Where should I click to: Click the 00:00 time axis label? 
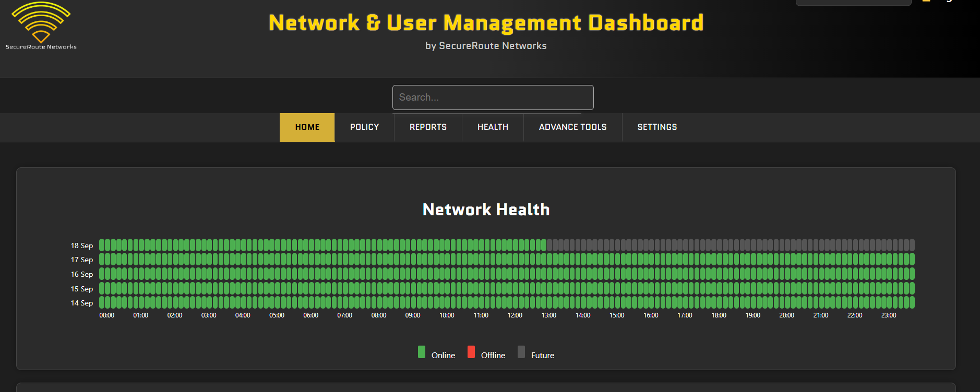pyautogui.click(x=107, y=315)
